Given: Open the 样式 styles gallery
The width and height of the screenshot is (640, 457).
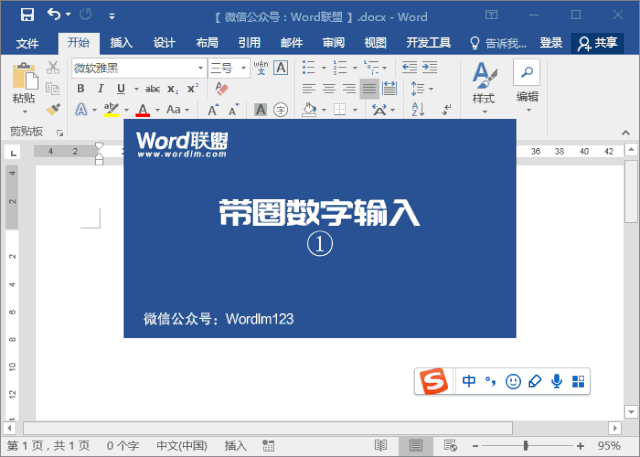Looking at the screenshot, I should point(484,87).
